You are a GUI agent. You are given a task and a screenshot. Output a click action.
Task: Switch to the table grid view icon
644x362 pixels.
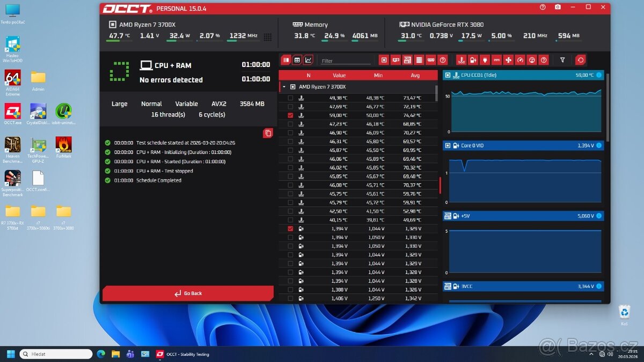[298, 60]
